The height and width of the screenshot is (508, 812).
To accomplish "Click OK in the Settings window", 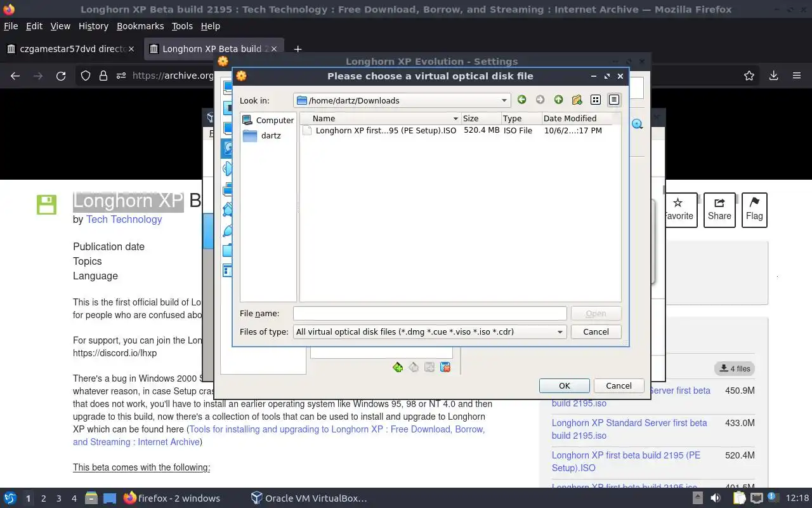I will coord(565,385).
